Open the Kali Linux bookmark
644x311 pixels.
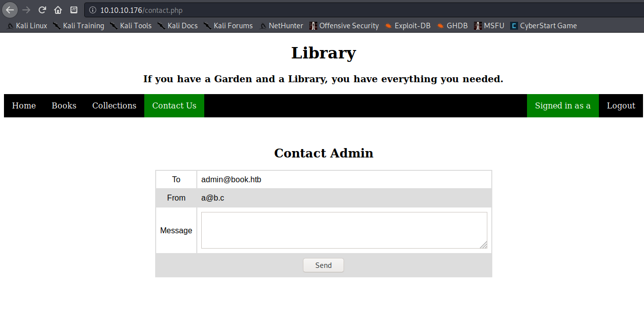tap(27, 26)
